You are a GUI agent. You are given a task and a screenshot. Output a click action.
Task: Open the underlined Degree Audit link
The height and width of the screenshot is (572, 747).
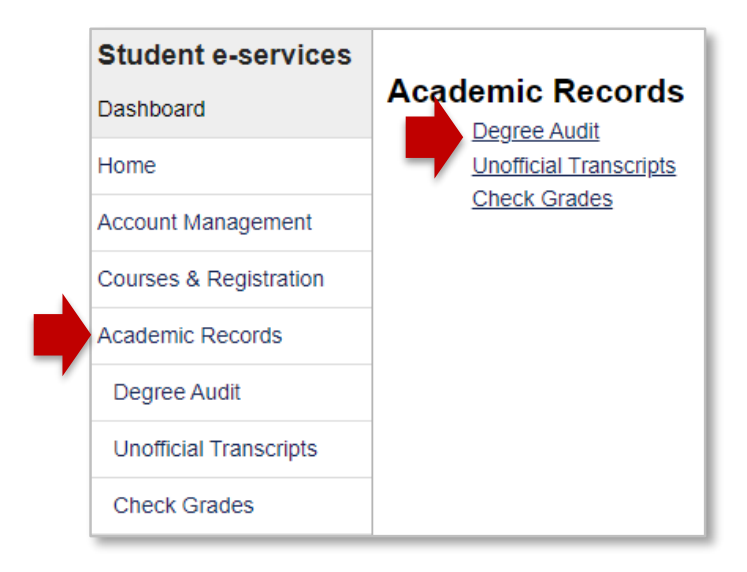(536, 132)
